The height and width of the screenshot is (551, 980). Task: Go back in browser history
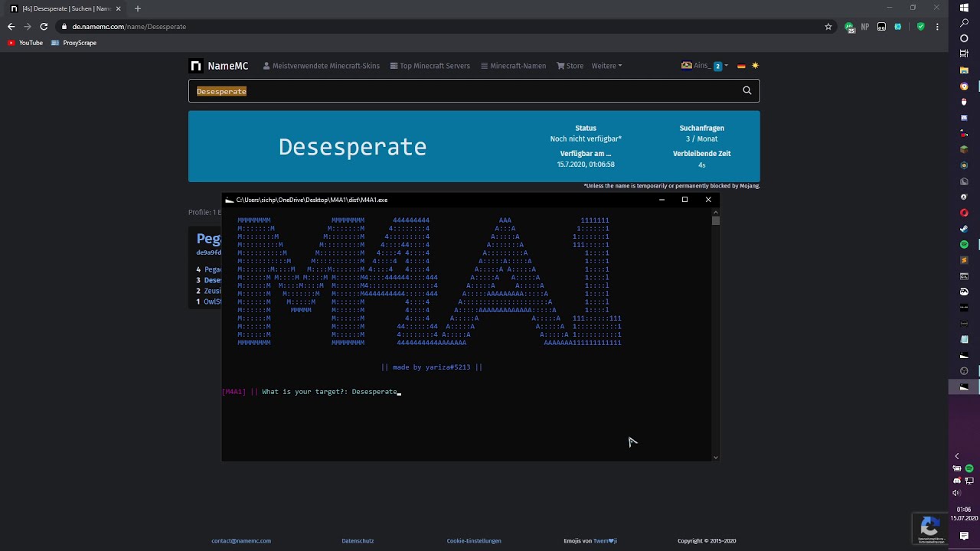(x=11, y=27)
